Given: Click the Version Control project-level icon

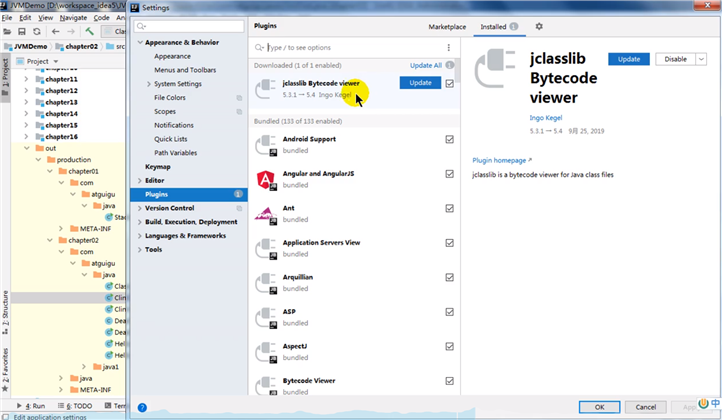Looking at the screenshot, I should click(x=239, y=208).
